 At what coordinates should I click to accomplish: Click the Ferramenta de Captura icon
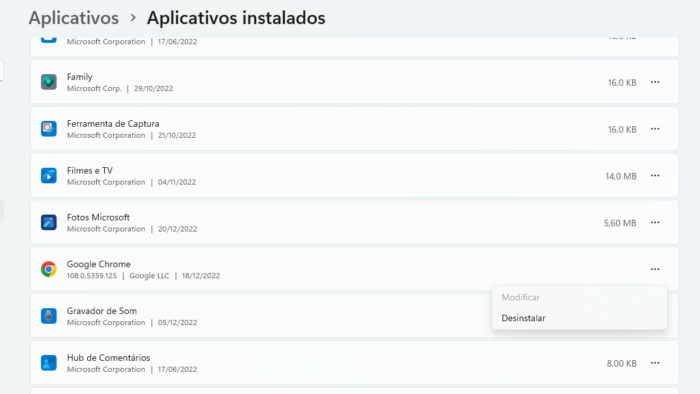coord(49,129)
